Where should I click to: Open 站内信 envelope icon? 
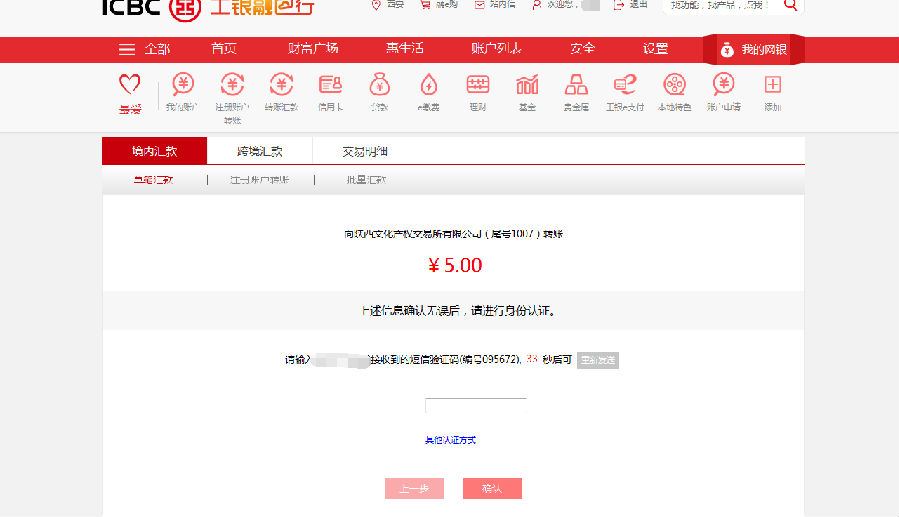(x=480, y=5)
